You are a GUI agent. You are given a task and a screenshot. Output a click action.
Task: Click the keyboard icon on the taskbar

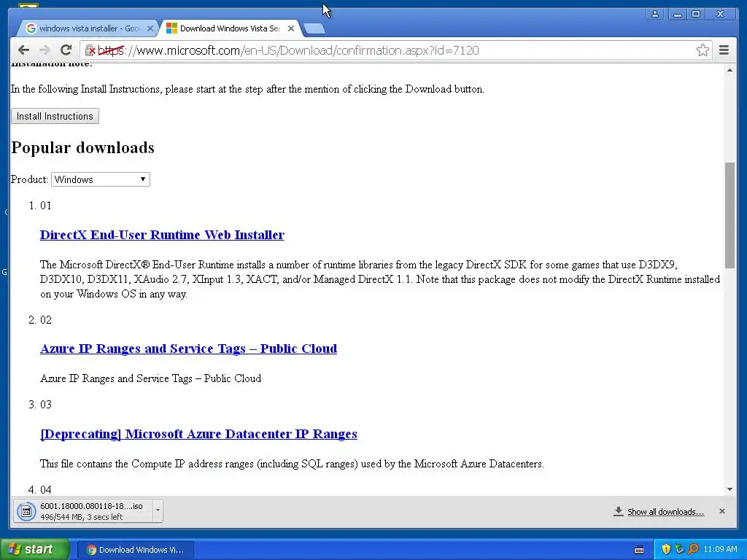pos(639,550)
